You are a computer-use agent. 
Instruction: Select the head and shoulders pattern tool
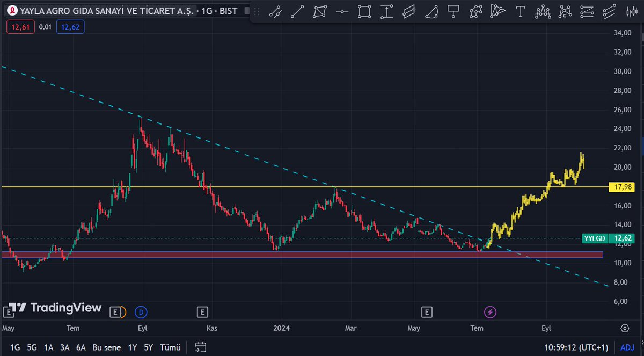point(543,11)
